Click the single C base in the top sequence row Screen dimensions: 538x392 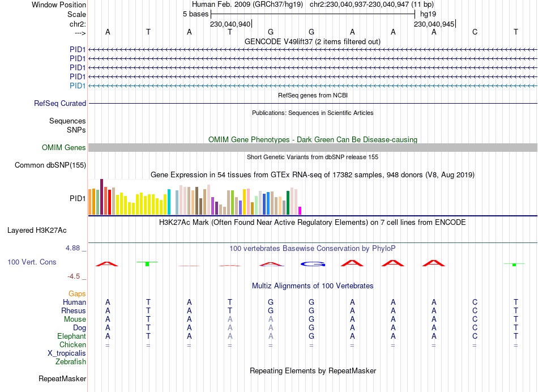click(475, 32)
